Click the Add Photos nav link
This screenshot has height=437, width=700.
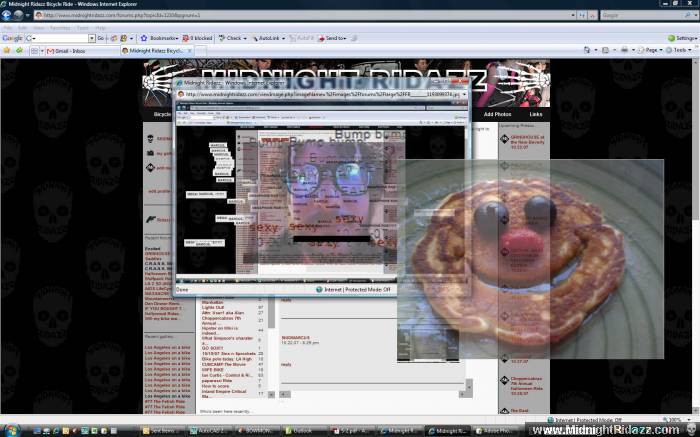(x=497, y=114)
